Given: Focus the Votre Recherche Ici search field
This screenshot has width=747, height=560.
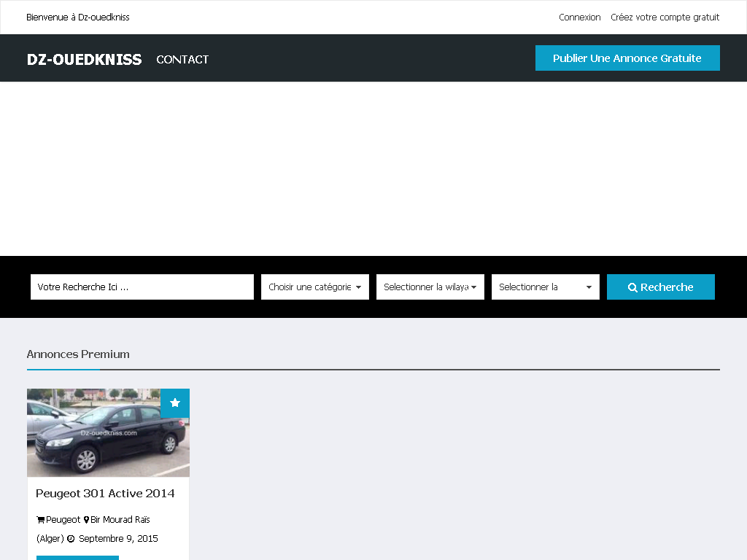Looking at the screenshot, I should (x=142, y=287).
